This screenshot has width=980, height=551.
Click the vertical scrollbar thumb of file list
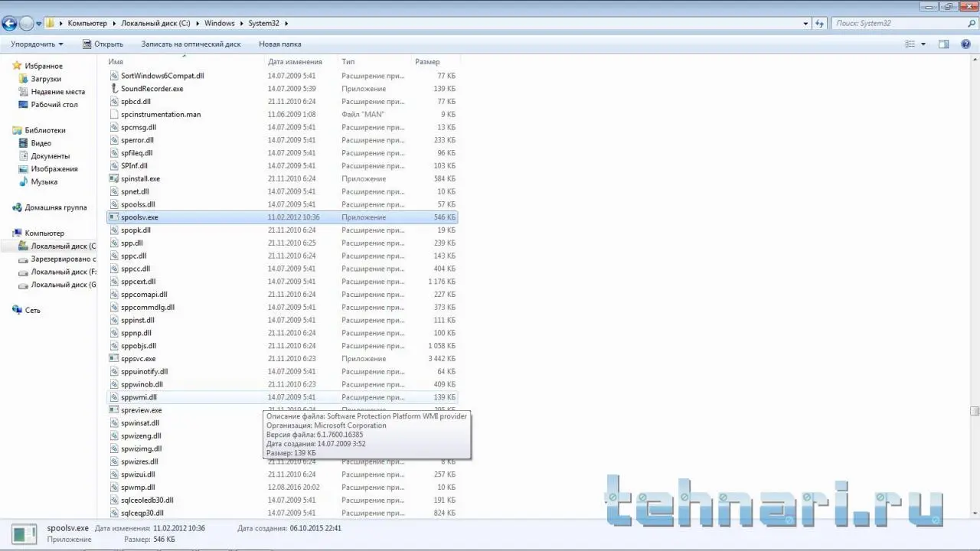pos(975,412)
